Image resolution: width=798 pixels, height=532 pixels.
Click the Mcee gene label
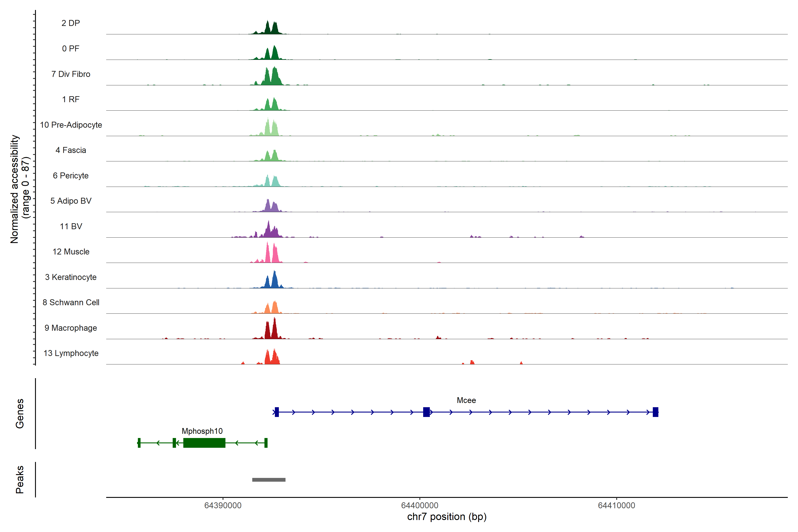pyautogui.click(x=466, y=400)
